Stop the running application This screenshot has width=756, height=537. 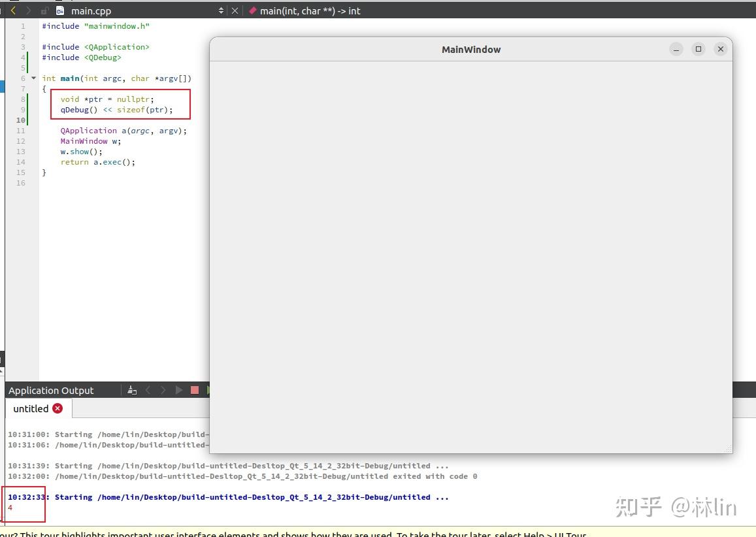click(194, 390)
